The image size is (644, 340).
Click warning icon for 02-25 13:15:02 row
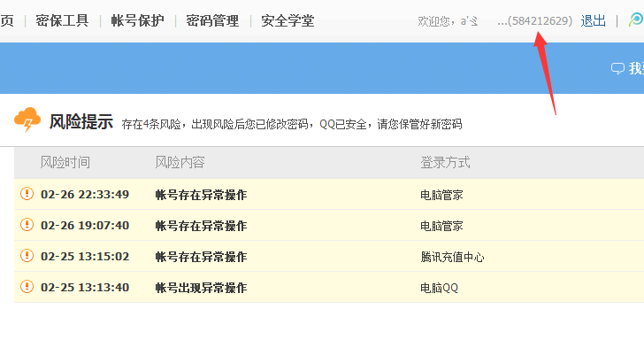(27, 255)
